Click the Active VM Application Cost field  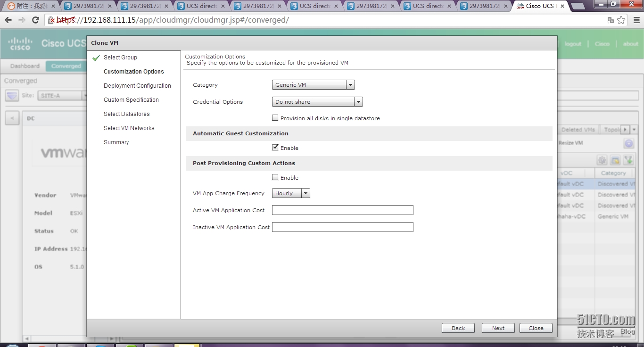click(x=343, y=210)
